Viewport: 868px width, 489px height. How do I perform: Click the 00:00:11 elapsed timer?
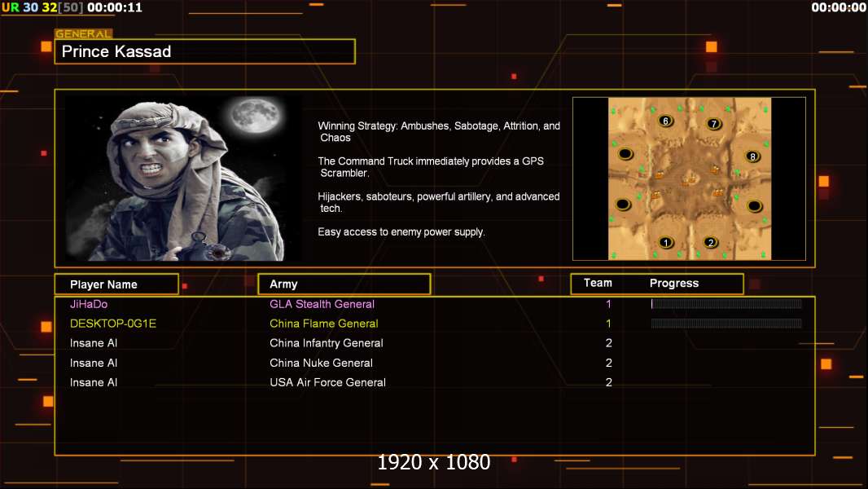pyautogui.click(x=115, y=7)
